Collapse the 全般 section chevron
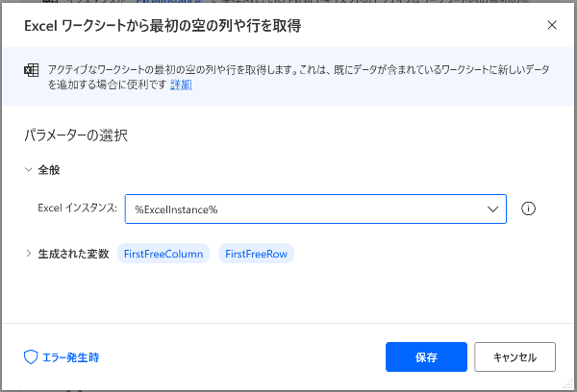Viewport: 577px width, 392px height. (28, 169)
